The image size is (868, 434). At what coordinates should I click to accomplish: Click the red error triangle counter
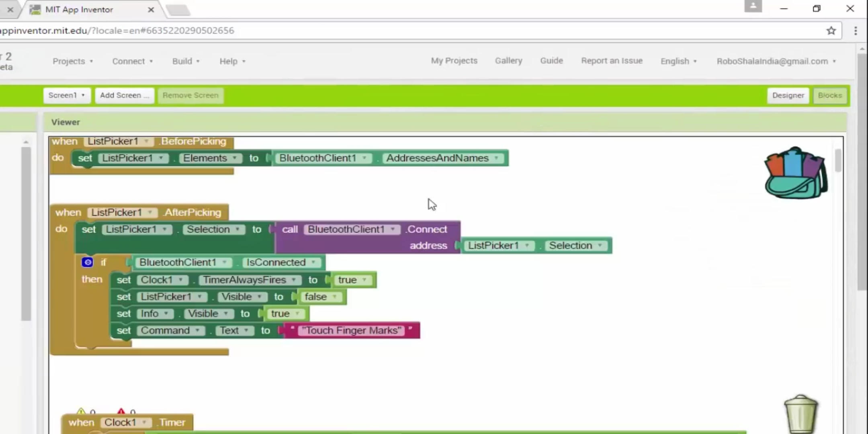pyautogui.click(x=121, y=411)
